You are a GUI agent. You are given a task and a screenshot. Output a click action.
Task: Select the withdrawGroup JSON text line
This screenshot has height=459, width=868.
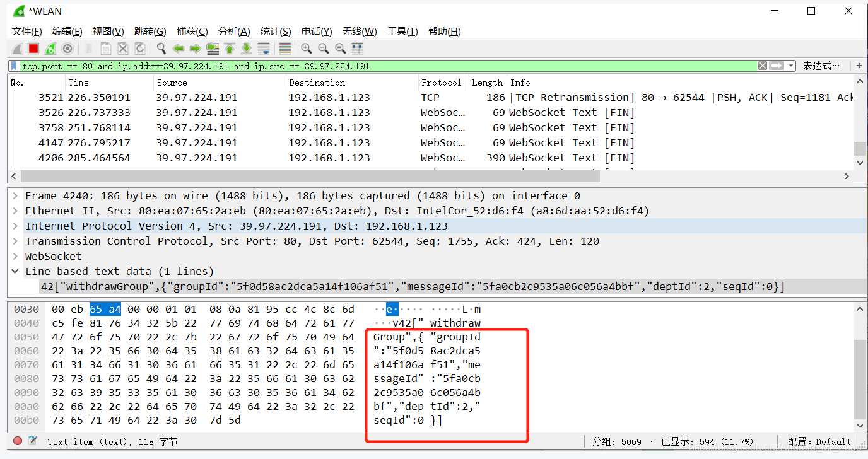(x=413, y=287)
